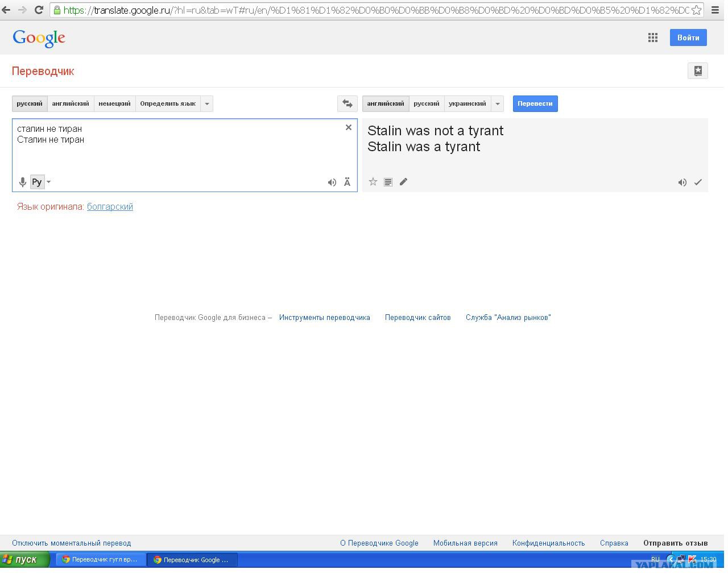Select русский as the source language
This screenshot has height=582, width=728.
[x=30, y=103]
